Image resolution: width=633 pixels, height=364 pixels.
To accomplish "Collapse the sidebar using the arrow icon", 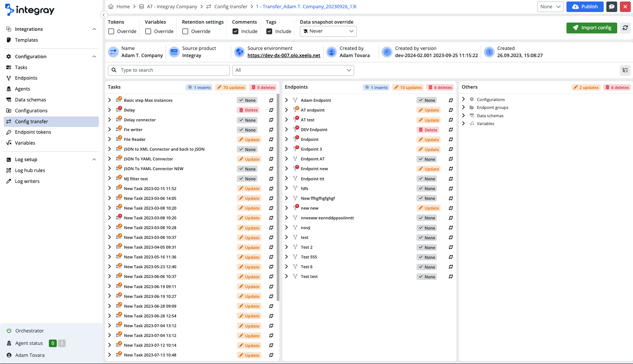I will (x=104, y=15).
